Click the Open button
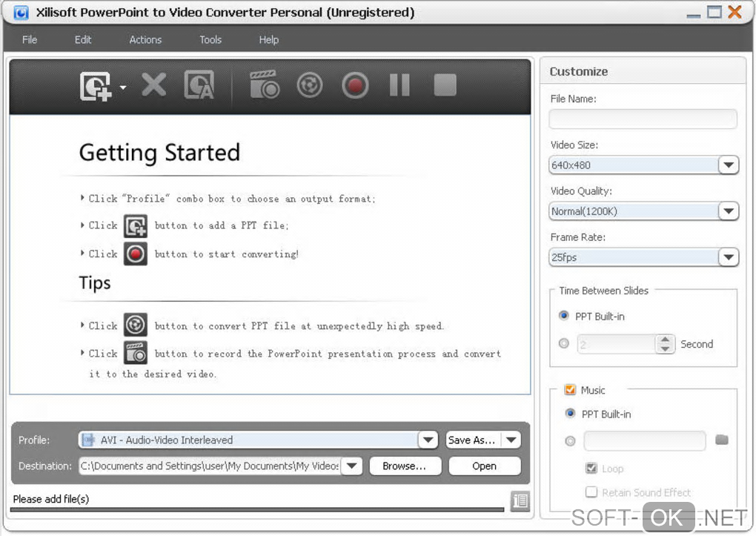Viewport: 756px width, 536px height. [x=485, y=466]
